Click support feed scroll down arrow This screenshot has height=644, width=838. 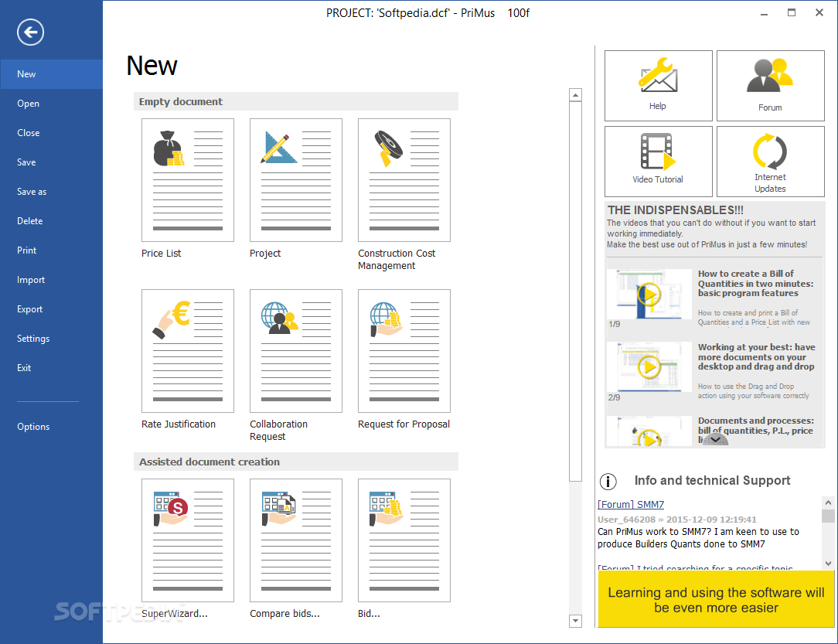pos(828,564)
